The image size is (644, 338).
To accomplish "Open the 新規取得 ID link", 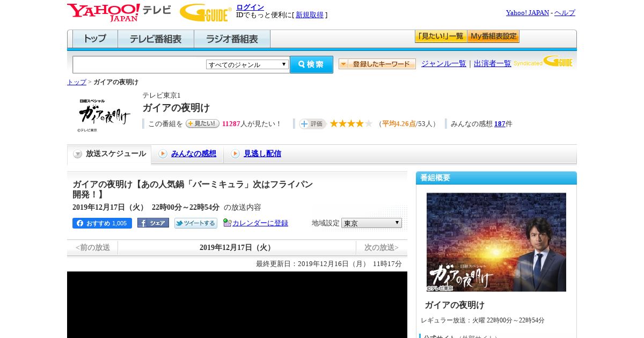I will pos(310,15).
